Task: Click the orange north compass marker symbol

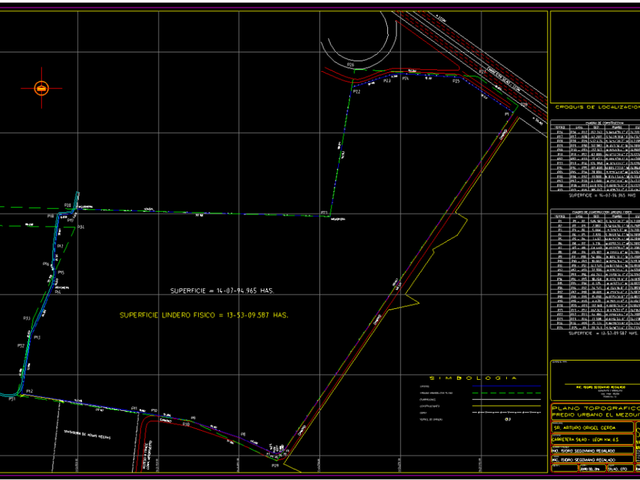Action: [x=41, y=88]
